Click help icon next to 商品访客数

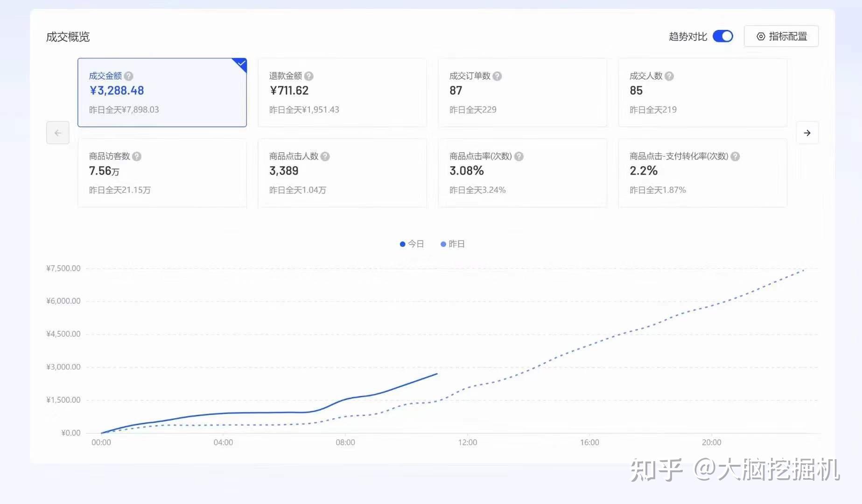click(137, 156)
